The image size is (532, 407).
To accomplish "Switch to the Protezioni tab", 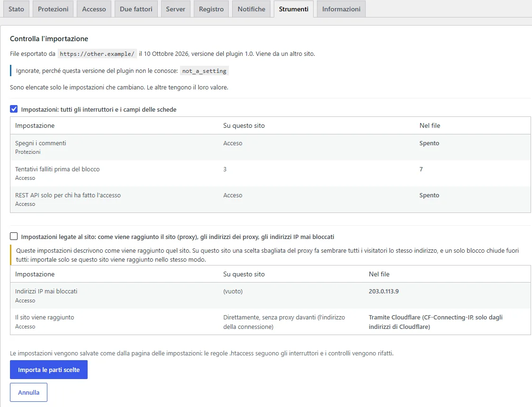I will 53,9.
